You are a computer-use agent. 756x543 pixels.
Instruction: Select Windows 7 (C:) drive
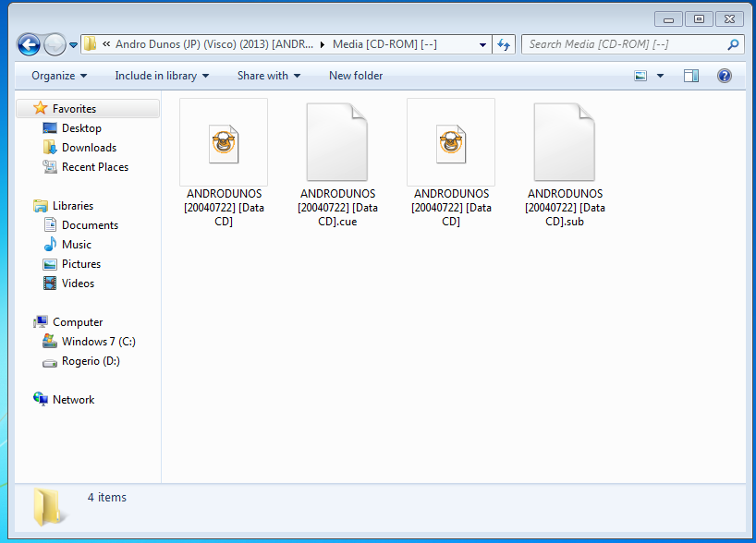click(98, 342)
